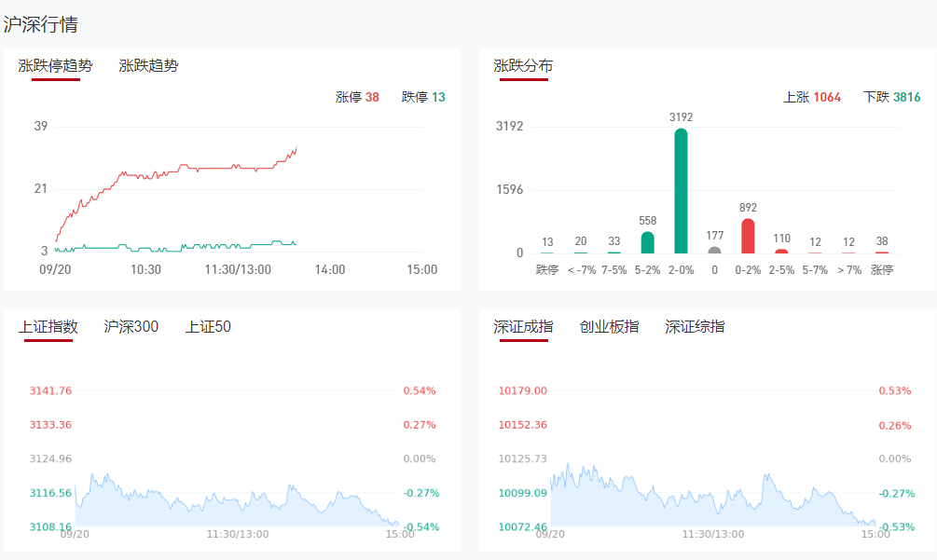Viewport: 937px width, 560px height.
Task: Switch to 上证50 index tab
Action: click(x=208, y=327)
